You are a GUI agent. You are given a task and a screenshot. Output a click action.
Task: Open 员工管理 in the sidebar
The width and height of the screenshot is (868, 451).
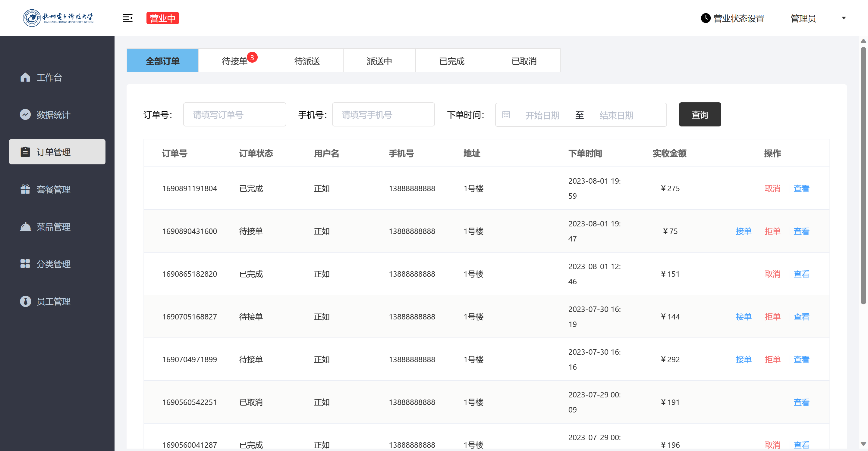click(x=57, y=301)
